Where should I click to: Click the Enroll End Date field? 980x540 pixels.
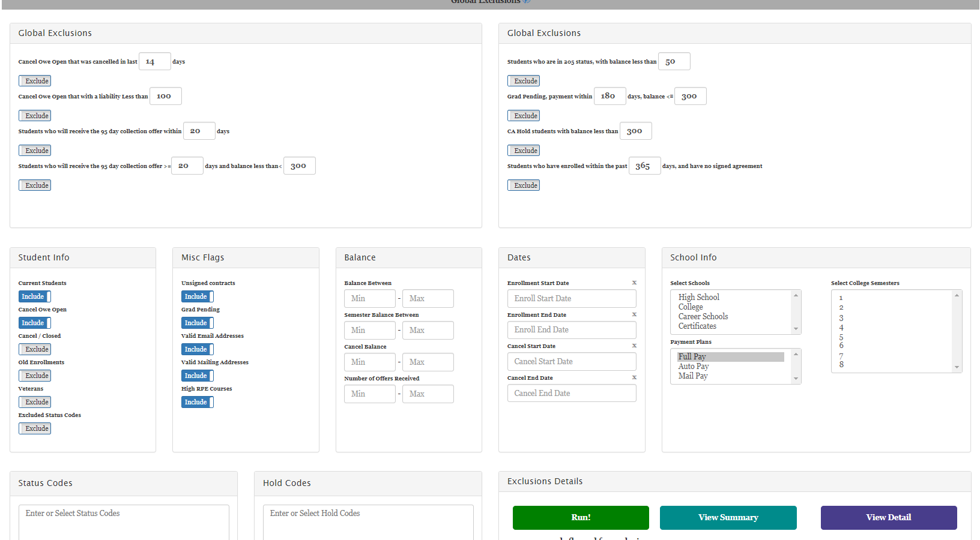[x=572, y=329]
